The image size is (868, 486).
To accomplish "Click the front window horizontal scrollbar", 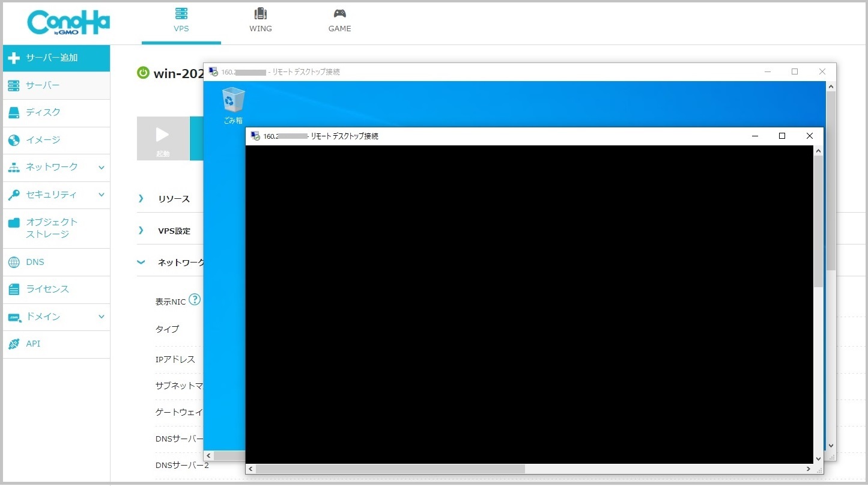I will pos(390,469).
